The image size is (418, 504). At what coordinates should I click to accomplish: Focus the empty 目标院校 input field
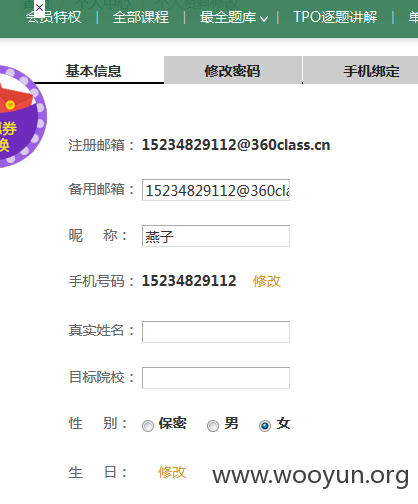point(216,378)
